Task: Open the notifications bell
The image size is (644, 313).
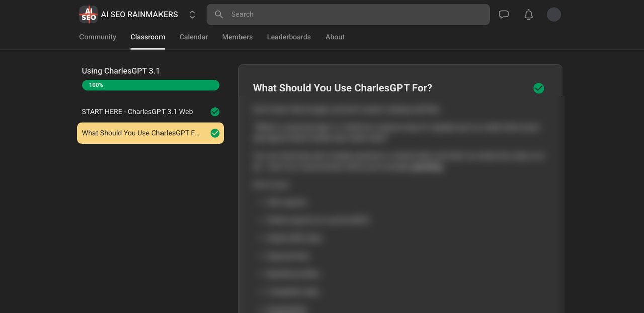Action: coord(529,14)
